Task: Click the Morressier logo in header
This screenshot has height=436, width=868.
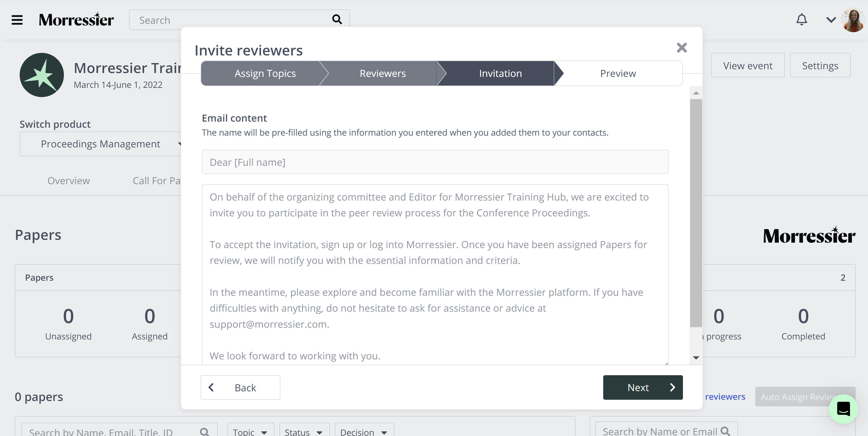Action: pos(76,19)
